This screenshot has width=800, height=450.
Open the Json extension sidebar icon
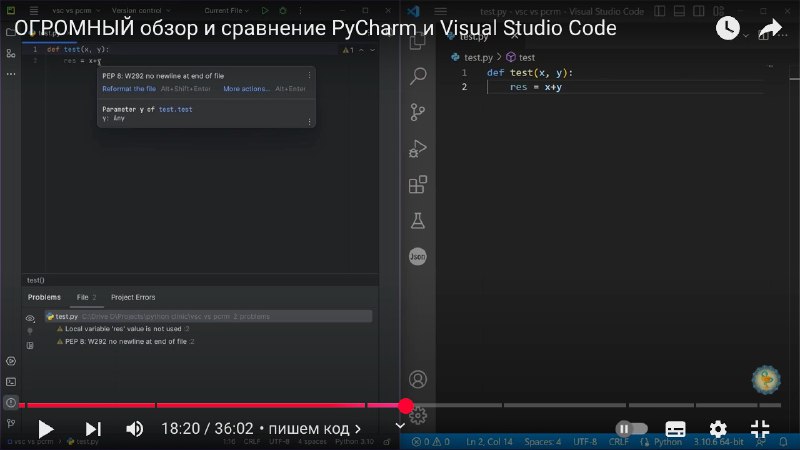click(417, 257)
